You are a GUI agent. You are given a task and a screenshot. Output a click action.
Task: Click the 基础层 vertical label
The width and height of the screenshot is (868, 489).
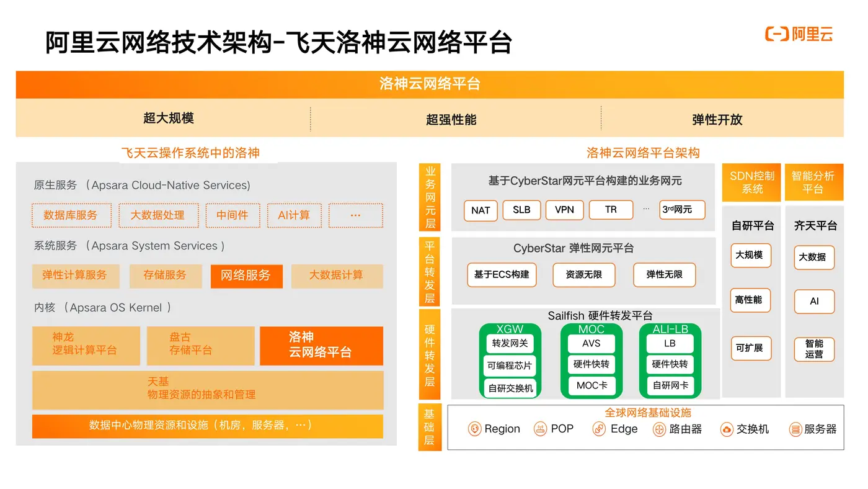(x=430, y=426)
